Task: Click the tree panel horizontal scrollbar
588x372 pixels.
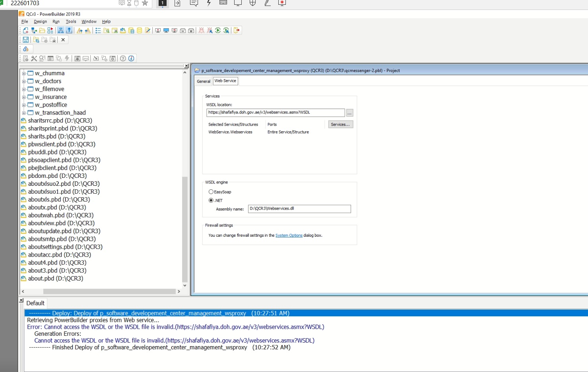Action: coord(109,291)
